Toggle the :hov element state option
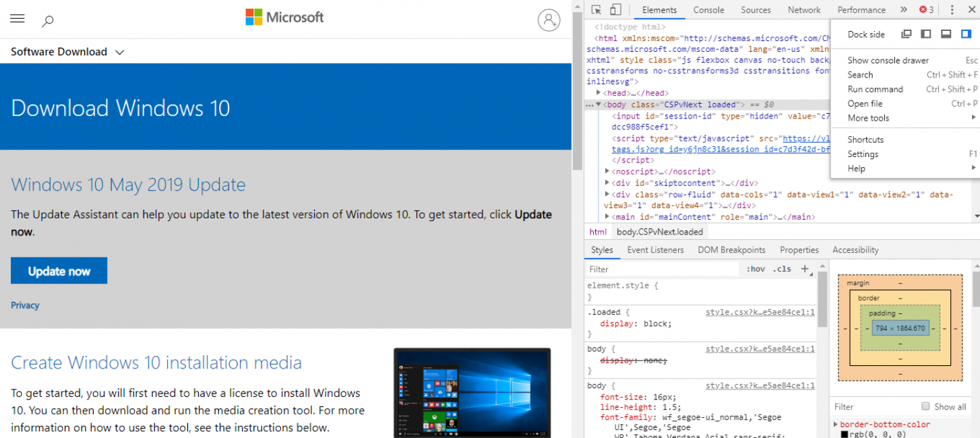The height and width of the screenshot is (438, 980). tap(756, 269)
